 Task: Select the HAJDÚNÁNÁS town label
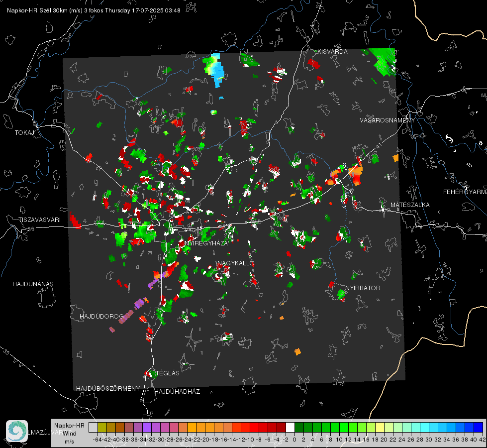click(33, 284)
